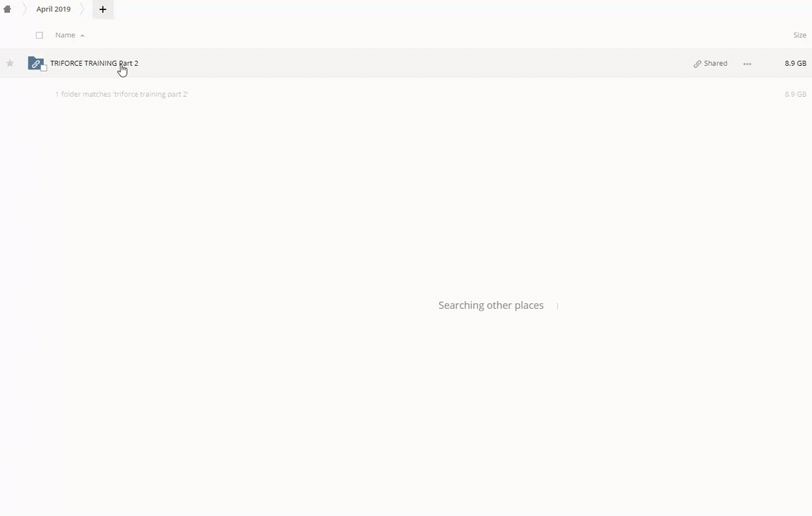This screenshot has width=812, height=516.
Task: Open sharing details via the Shared label
Action: (x=715, y=63)
